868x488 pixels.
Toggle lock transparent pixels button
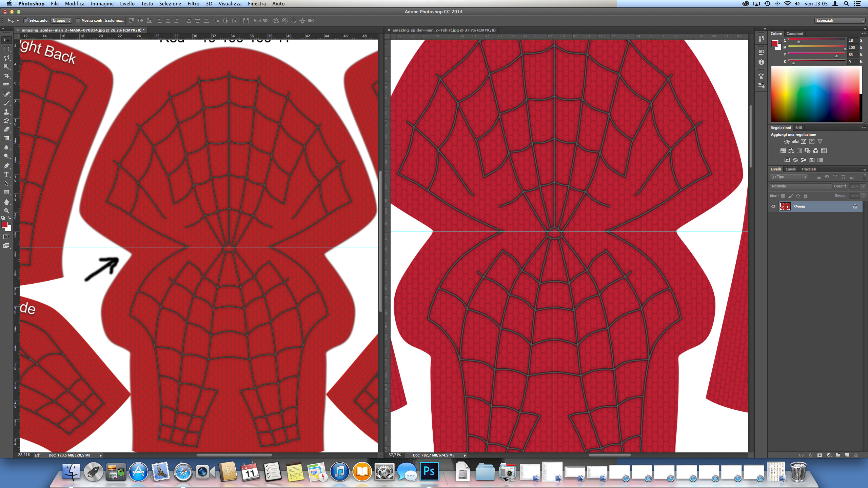(x=783, y=196)
